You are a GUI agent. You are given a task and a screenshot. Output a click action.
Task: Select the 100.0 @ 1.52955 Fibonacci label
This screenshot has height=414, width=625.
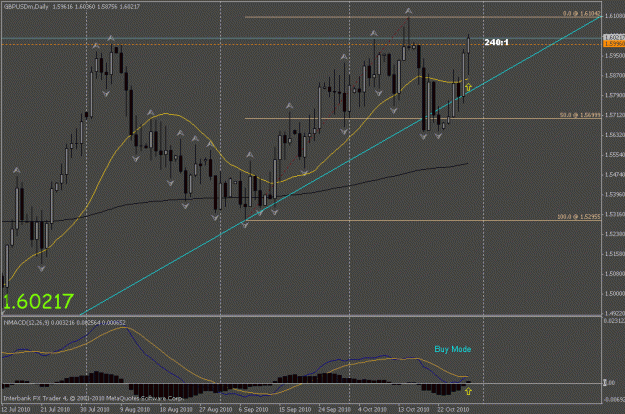coord(579,217)
